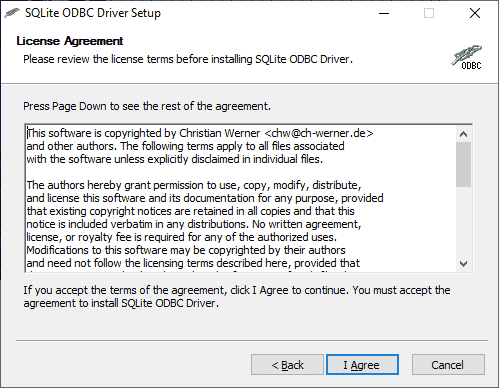Screen dimensions: 499x388
Task: Click the "Modifications to this software" license line
Action: point(186,250)
